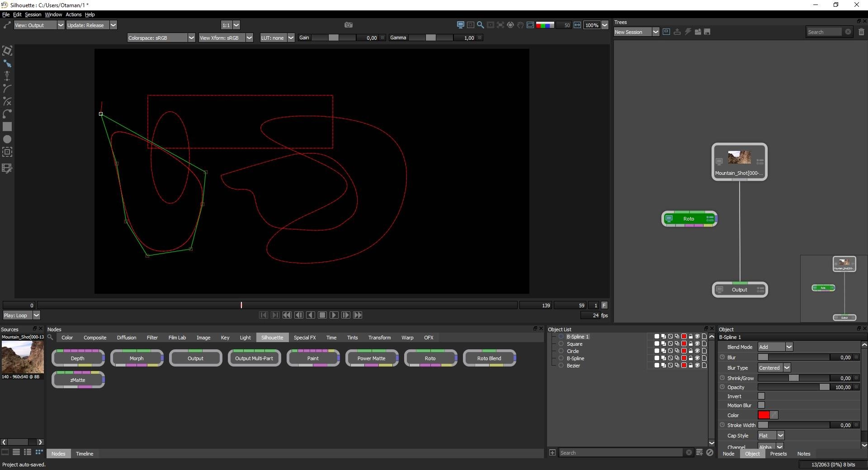This screenshot has height=470, width=868.
Task: Click the Gain slider handle
Action: pyautogui.click(x=333, y=38)
